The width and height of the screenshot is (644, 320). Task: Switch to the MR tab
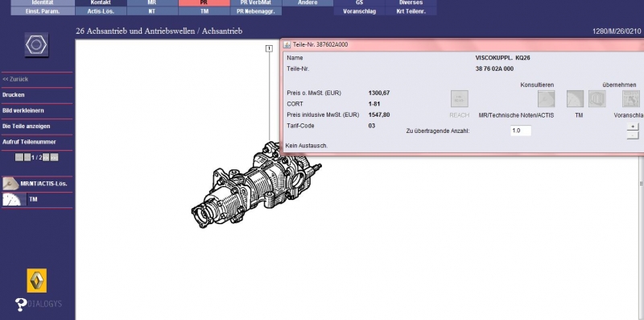(x=152, y=2)
